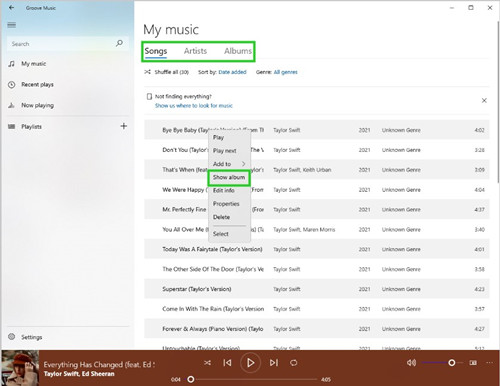Viewport: 500px width, 386px height.
Task: Select the song Today Was A Fairytale
Action: [x=317, y=249]
